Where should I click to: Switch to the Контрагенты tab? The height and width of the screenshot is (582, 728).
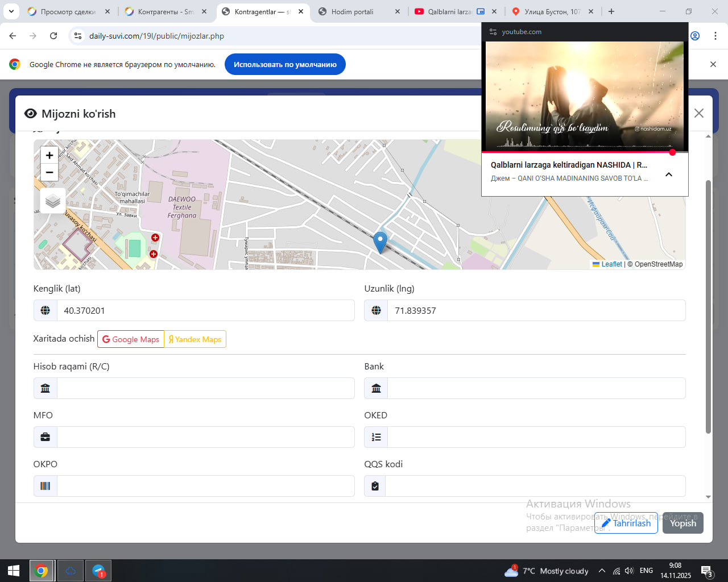tap(165, 11)
